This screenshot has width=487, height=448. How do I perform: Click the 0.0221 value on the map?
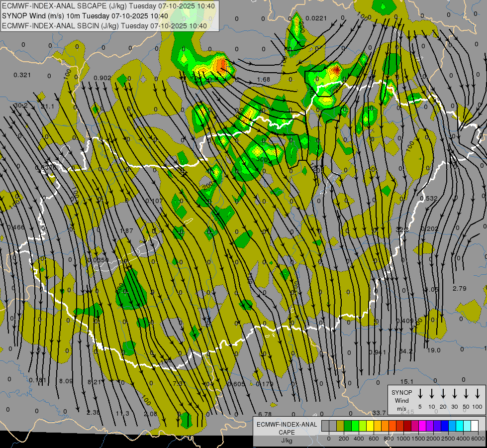coord(316,18)
